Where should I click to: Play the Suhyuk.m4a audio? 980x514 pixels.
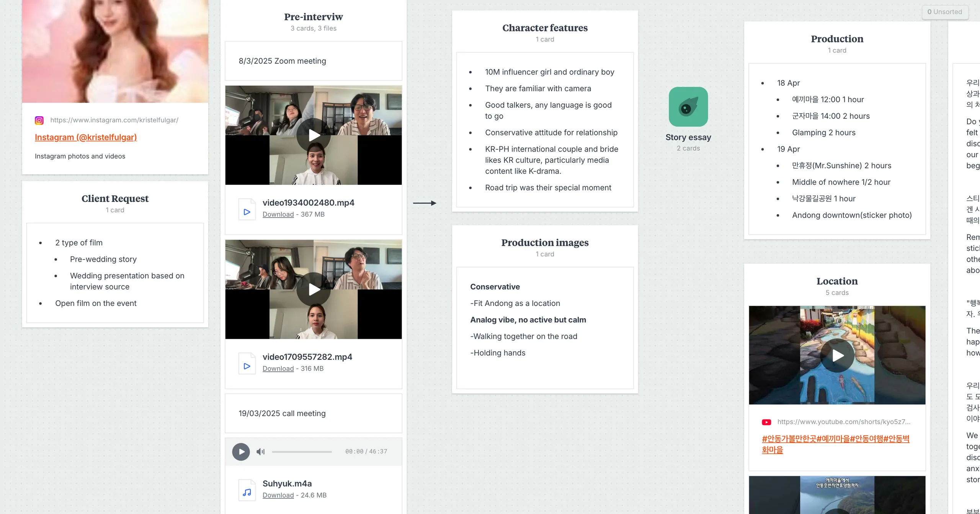pyautogui.click(x=241, y=452)
